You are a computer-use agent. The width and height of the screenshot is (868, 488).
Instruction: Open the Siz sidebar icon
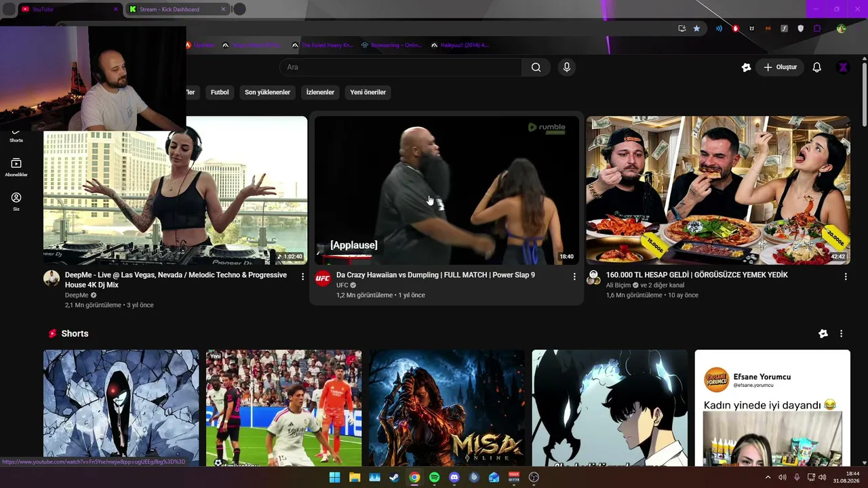(x=16, y=201)
